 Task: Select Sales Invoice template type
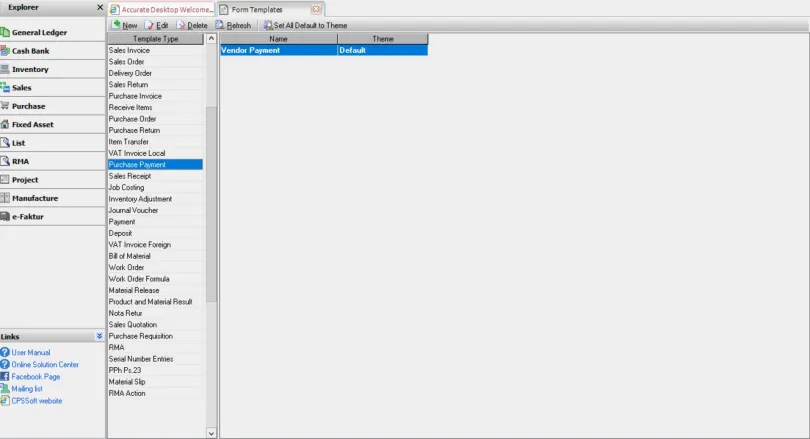(129, 50)
